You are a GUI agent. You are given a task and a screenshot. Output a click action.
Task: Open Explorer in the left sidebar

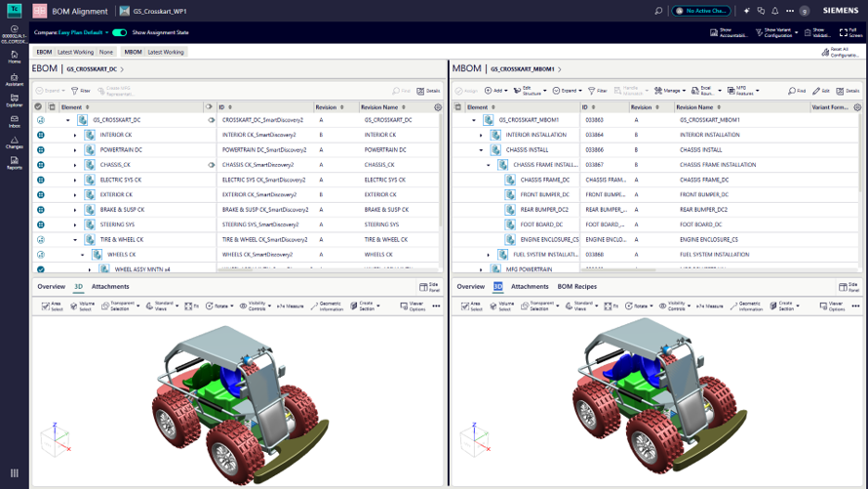[x=15, y=101]
